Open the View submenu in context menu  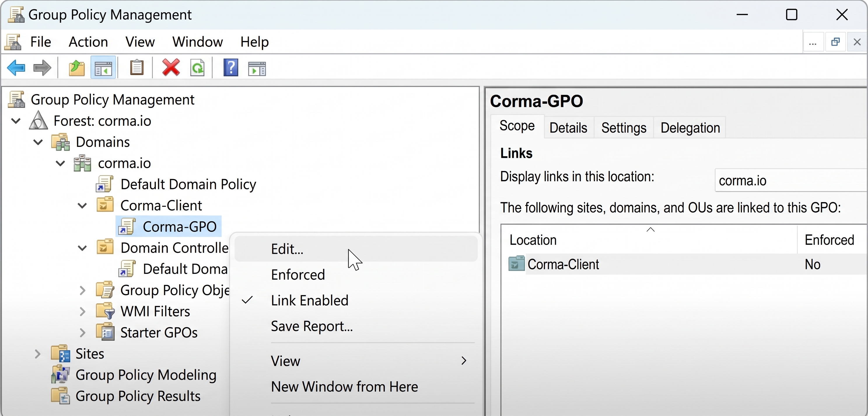[x=356, y=361]
